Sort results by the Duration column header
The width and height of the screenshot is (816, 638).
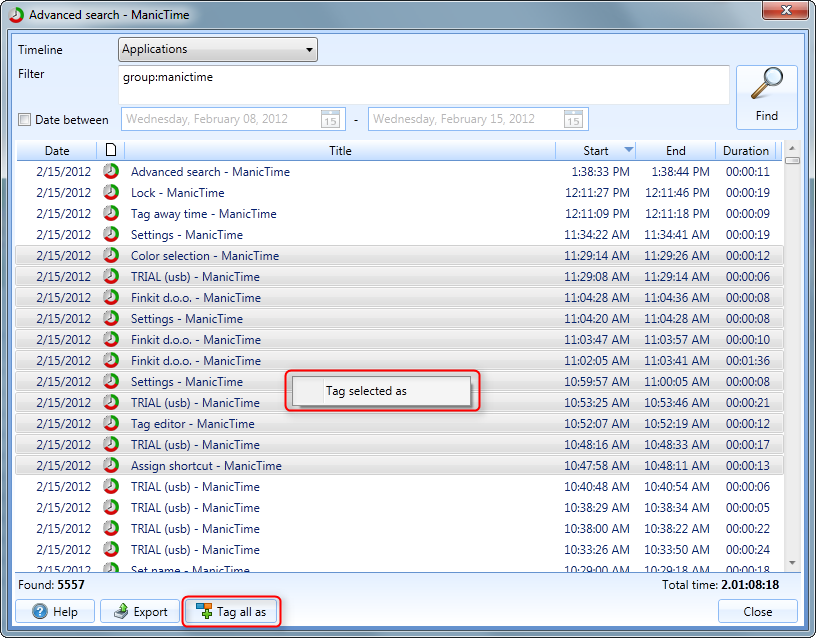746,150
